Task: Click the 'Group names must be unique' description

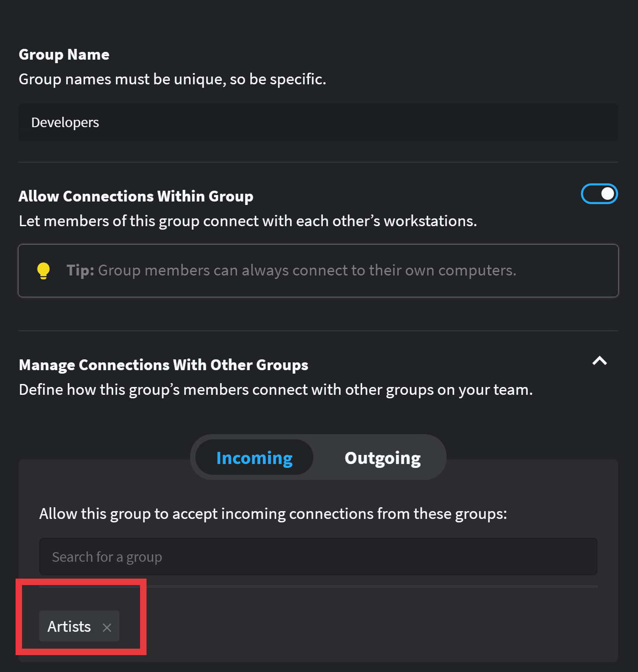Action: click(172, 79)
